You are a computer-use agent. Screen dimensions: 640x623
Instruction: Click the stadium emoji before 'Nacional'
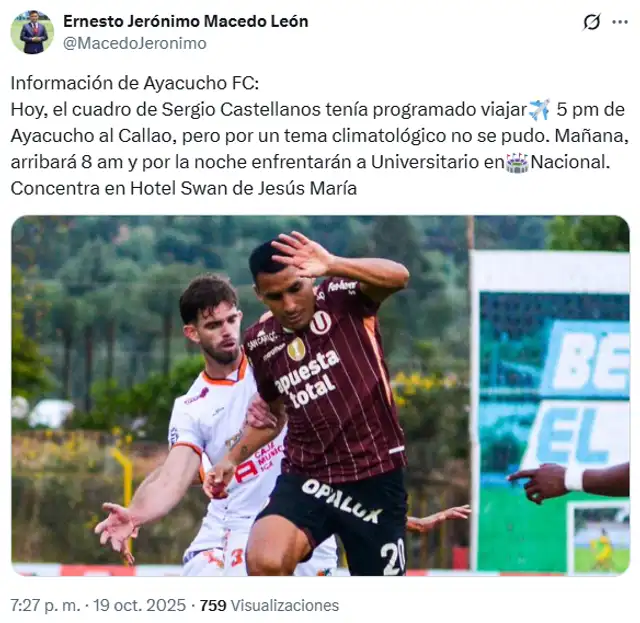point(518,163)
